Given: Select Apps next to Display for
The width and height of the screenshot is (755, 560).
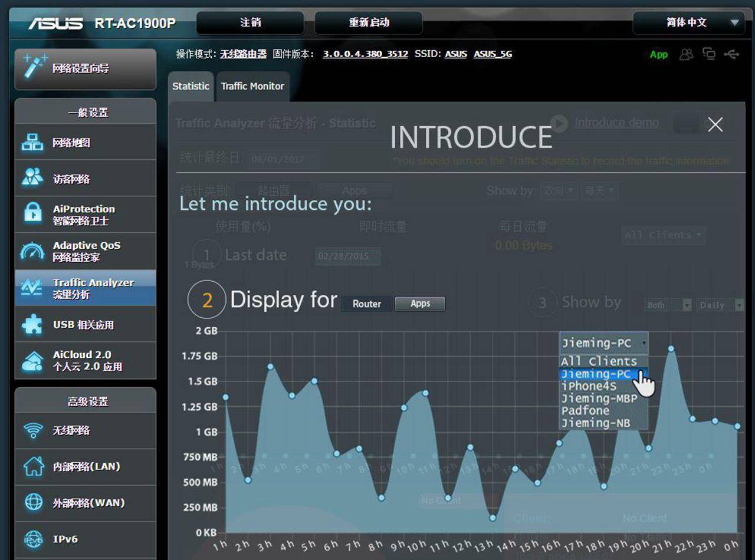Looking at the screenshot, I should pyautogui.click(x=420, y=304).
